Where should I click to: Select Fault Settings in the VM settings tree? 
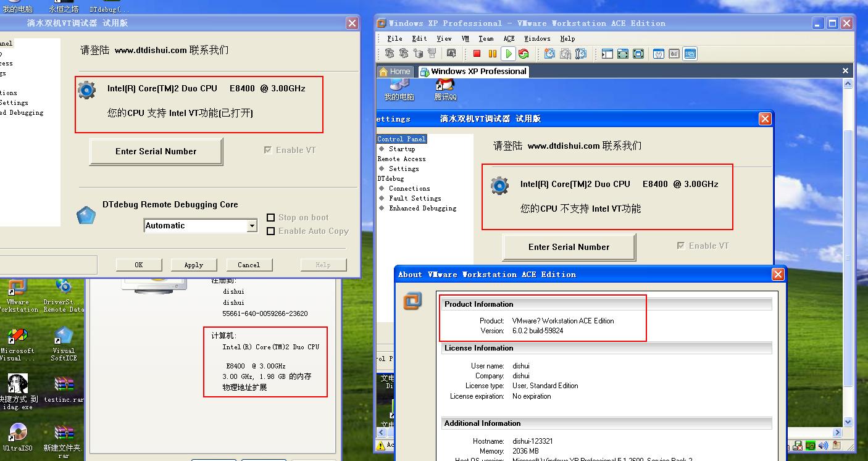pyautogui.click(x=415, y=198)
